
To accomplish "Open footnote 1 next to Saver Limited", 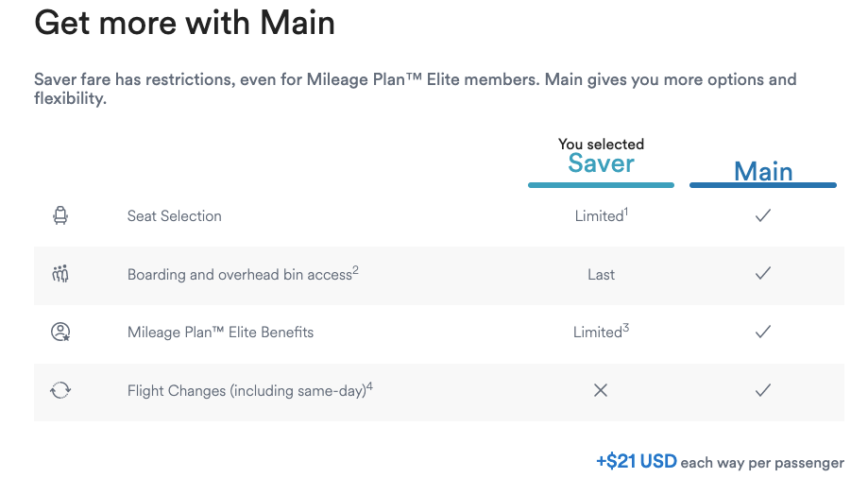I will 626,211.
